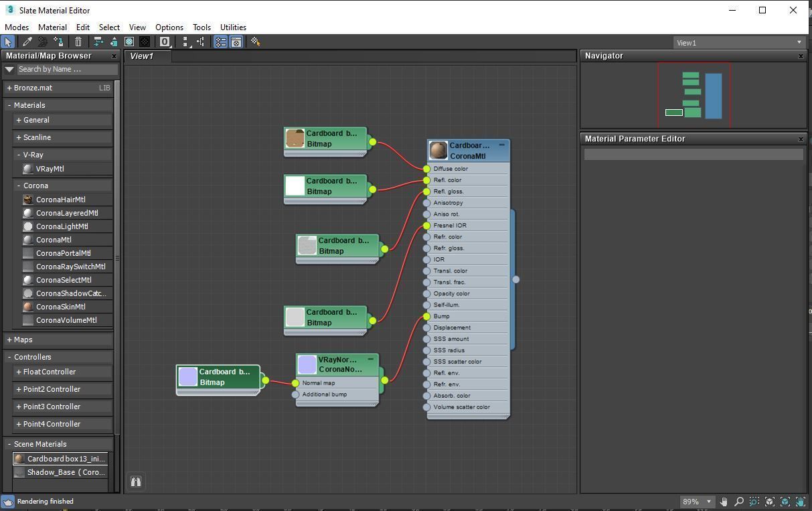Open search options triangle menu
The image size is (812, 511).
click(9, 69)
